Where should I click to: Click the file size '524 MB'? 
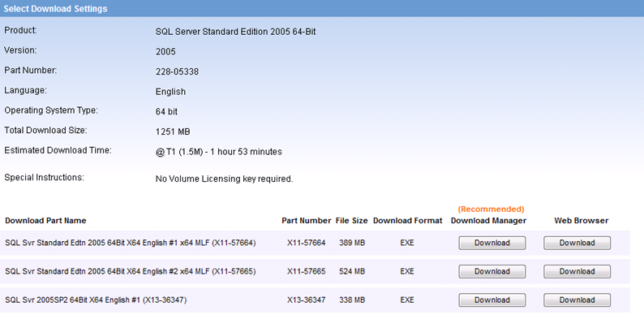pos(352,272)
